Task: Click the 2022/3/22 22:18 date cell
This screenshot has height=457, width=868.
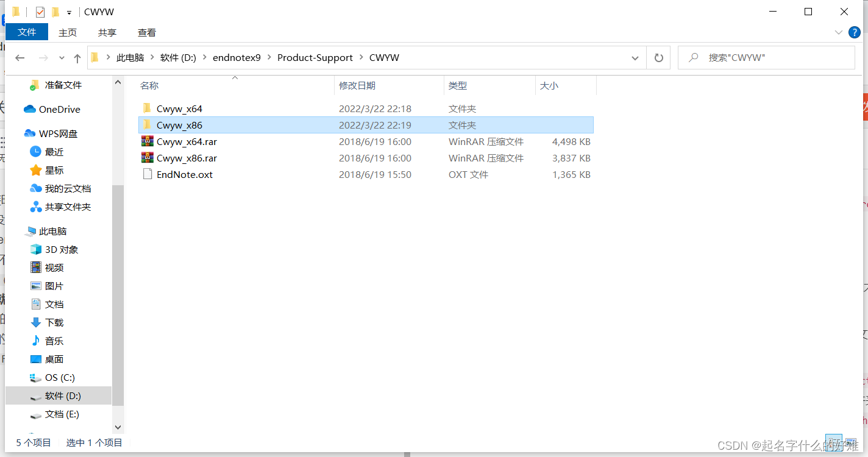Action: point(375,108)
